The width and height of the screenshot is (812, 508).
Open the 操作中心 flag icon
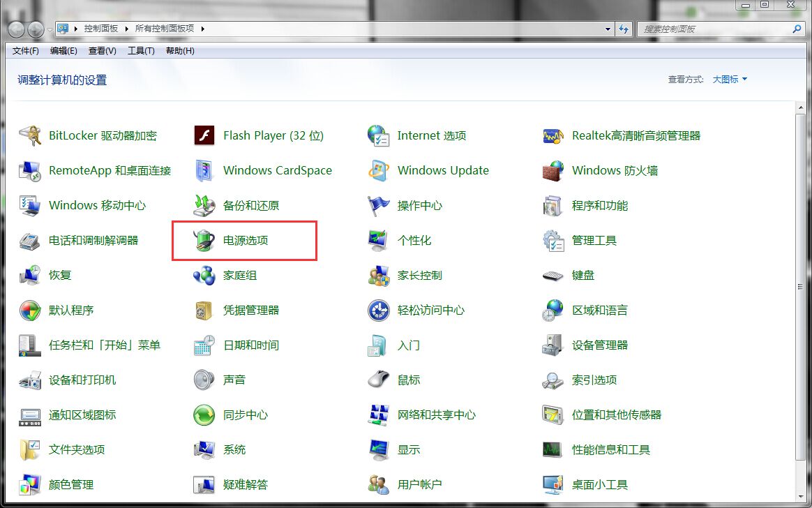click(379, 206)
